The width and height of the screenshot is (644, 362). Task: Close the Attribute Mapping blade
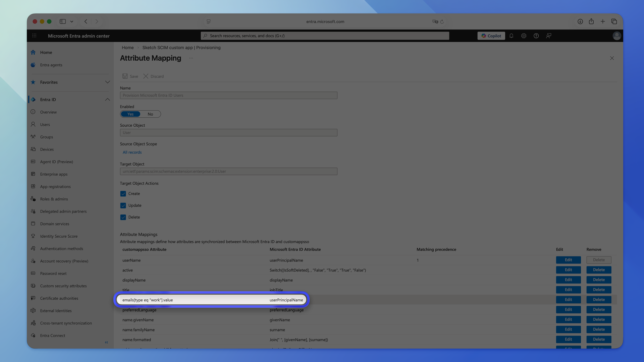pyautogui.click(x=612, y=58)
